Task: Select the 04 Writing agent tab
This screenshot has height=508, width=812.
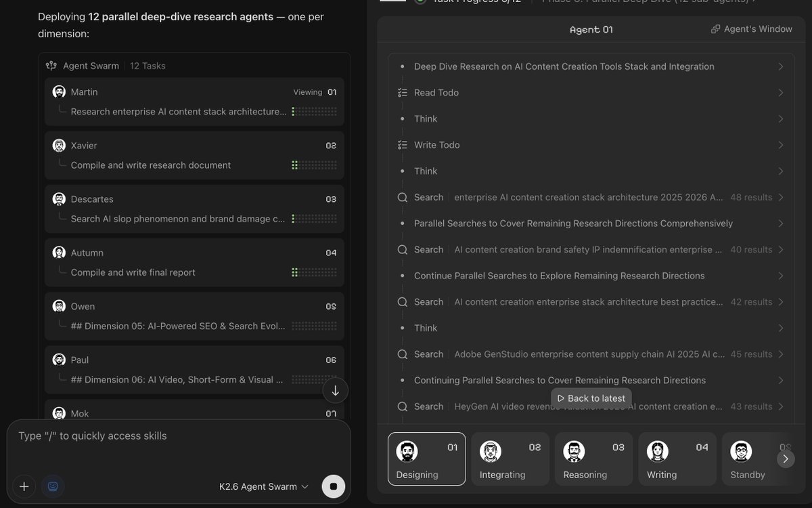Action: point(678,459)
